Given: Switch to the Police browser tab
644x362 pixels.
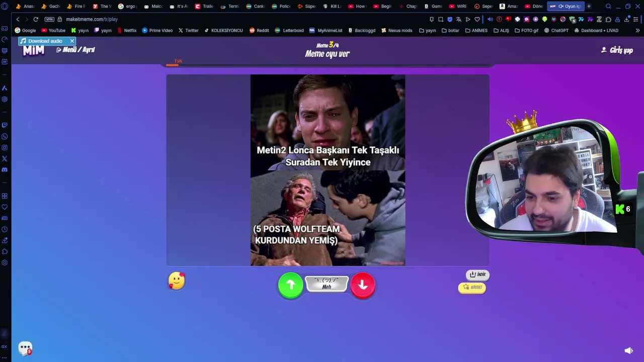Looking at the screenshot, I should point(281,7).
